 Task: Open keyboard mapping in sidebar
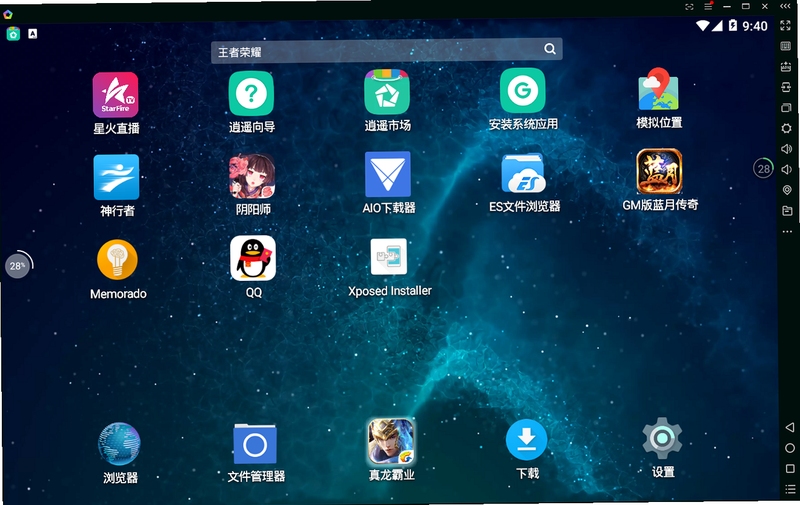pyautogui.click(x=786, y=46)
